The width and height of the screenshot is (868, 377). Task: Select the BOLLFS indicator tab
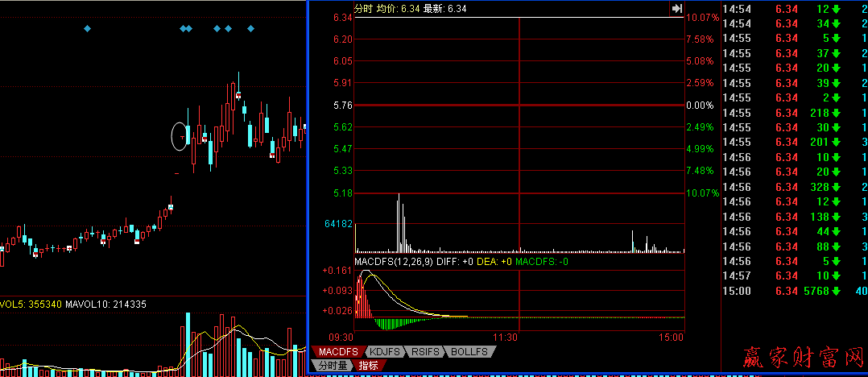coord(470,352)
